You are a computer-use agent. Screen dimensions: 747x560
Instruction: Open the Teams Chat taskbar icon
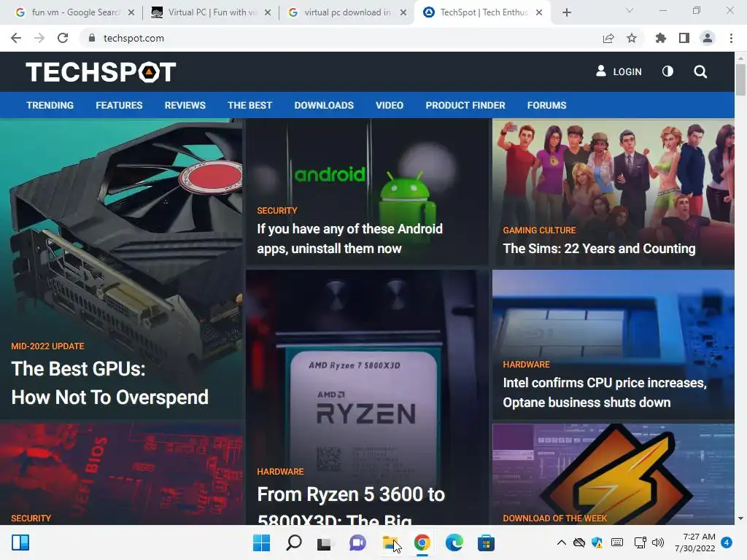pos(357,542)
